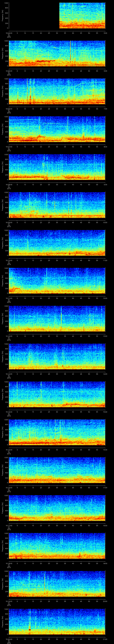Click the 16:06:00 start time label
Screen dimensions: 114x644
click(9, 109)
